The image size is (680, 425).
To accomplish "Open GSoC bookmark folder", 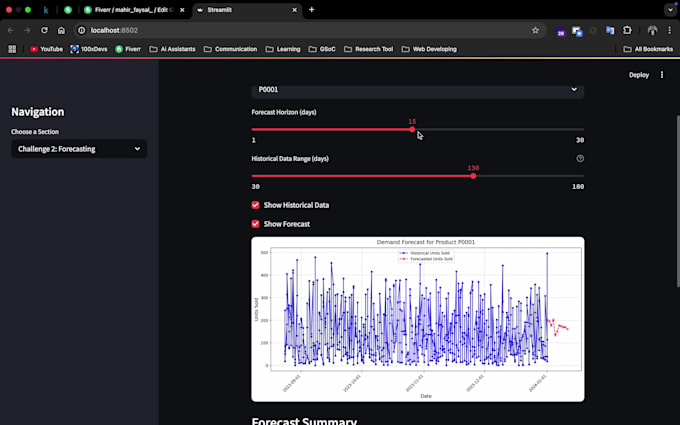I will point(322,49).
